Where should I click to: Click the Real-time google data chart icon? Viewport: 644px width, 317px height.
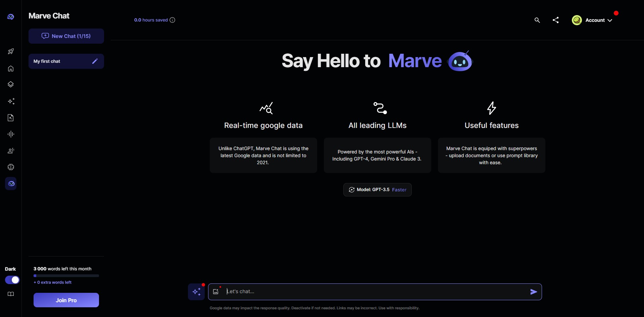pos(266,108)
